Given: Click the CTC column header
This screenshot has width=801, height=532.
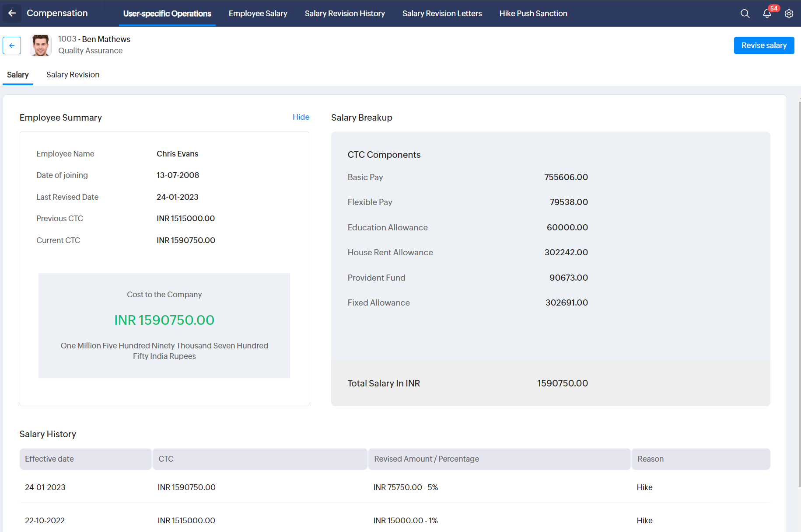Looking at the screenshot, I should 166,459.
